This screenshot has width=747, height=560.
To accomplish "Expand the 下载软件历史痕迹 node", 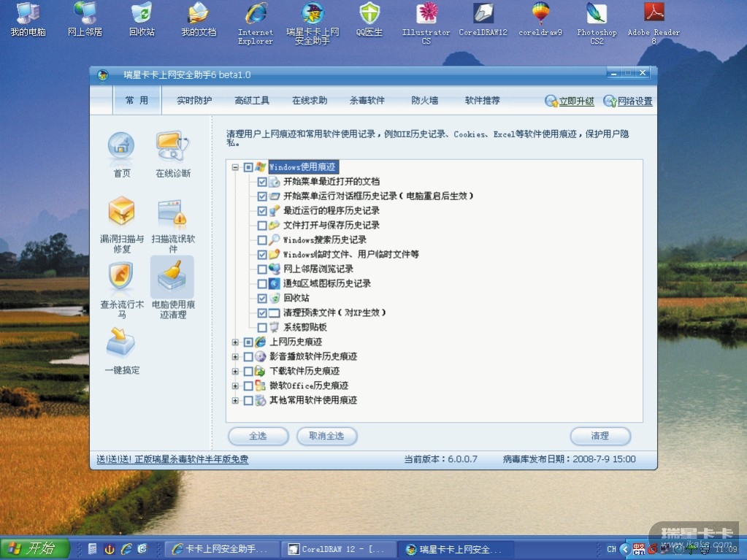I will click(x=235, y=371).
